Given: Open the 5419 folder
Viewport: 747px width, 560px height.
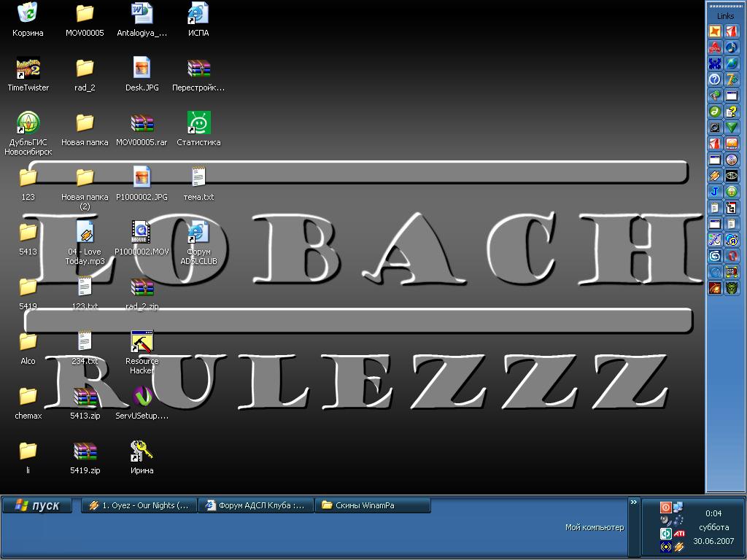Looking at the screenshot, I should click(x=28, y=293).
